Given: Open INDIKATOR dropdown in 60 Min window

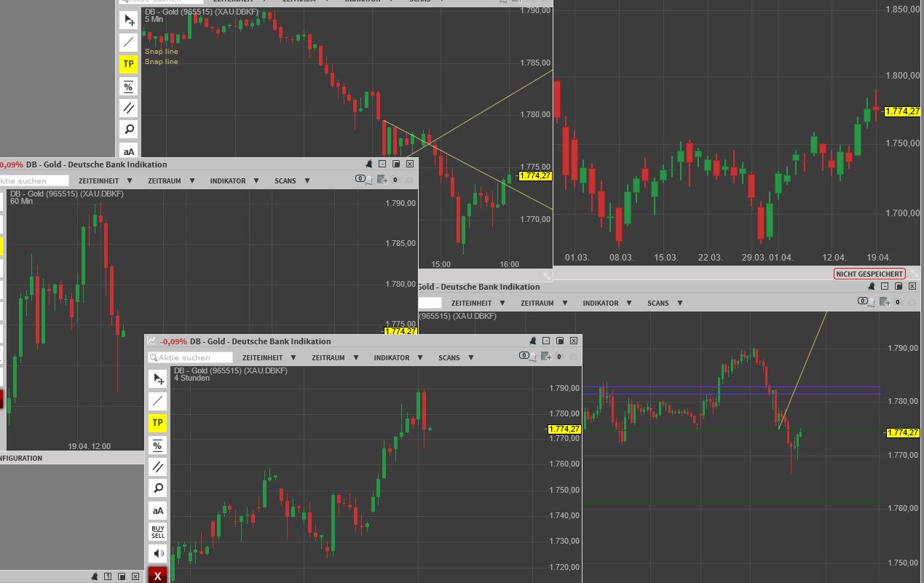Looking at the screenshot, I should click(234, 181).
